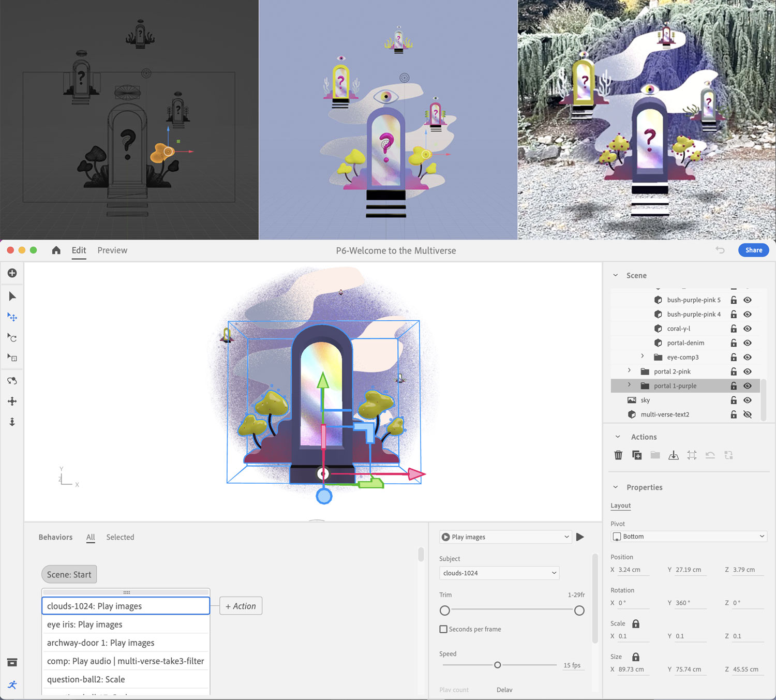Screen dimensions: 776x700
Task: Duplicate the object in the Actions panel
Action: (x=637, y=455)
